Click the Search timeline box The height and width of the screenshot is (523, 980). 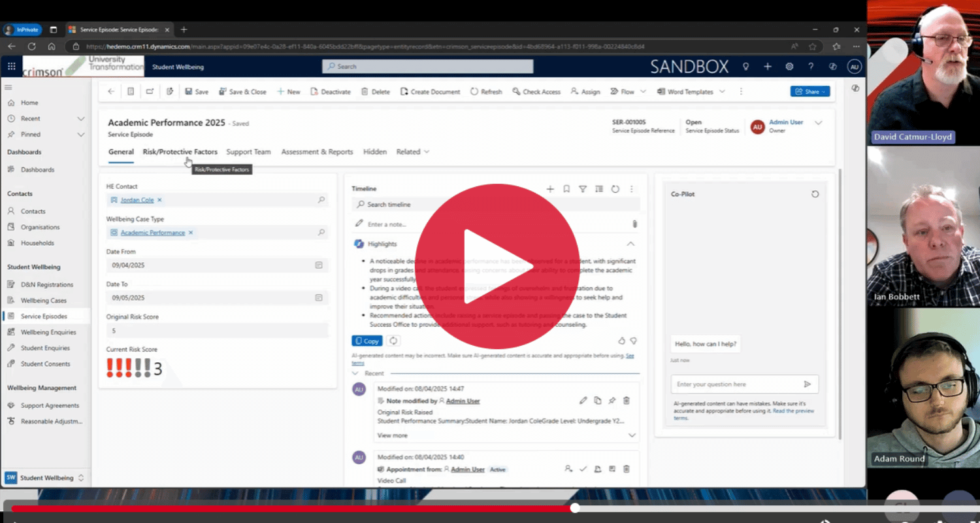pyautogui.click(x=496, y=205)
